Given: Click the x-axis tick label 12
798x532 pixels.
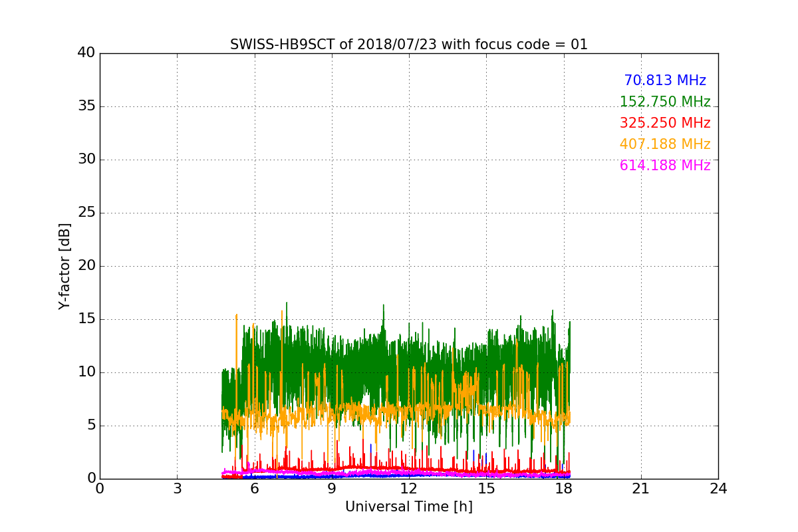Looking at the screenshot, I should [409, 489].
